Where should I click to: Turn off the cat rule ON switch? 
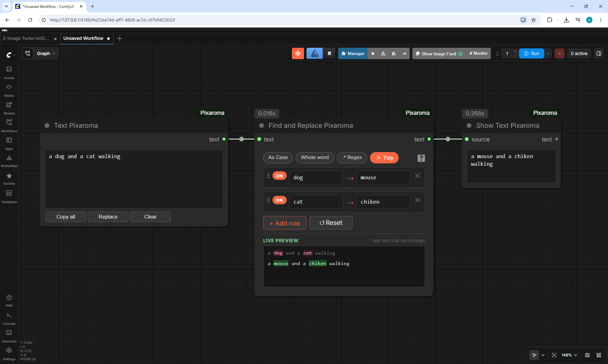(279, 200)
